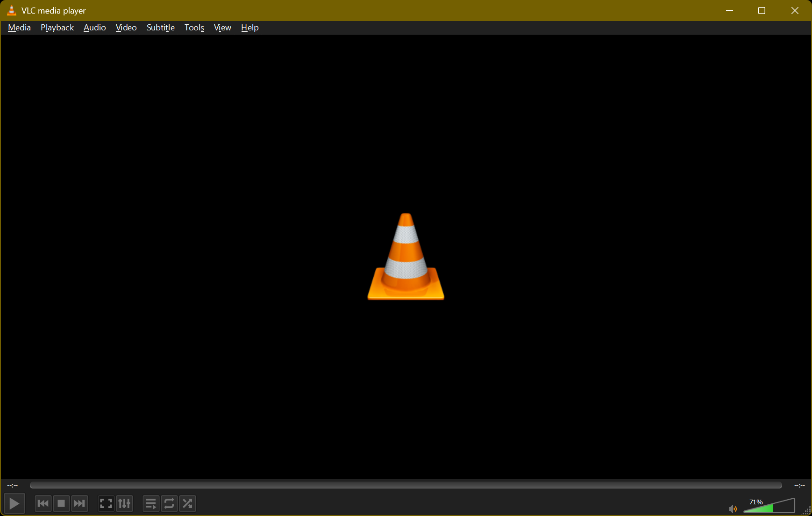Click the speaker icon to mute audio
The image size is (812, 516).
tap(733, 508)
